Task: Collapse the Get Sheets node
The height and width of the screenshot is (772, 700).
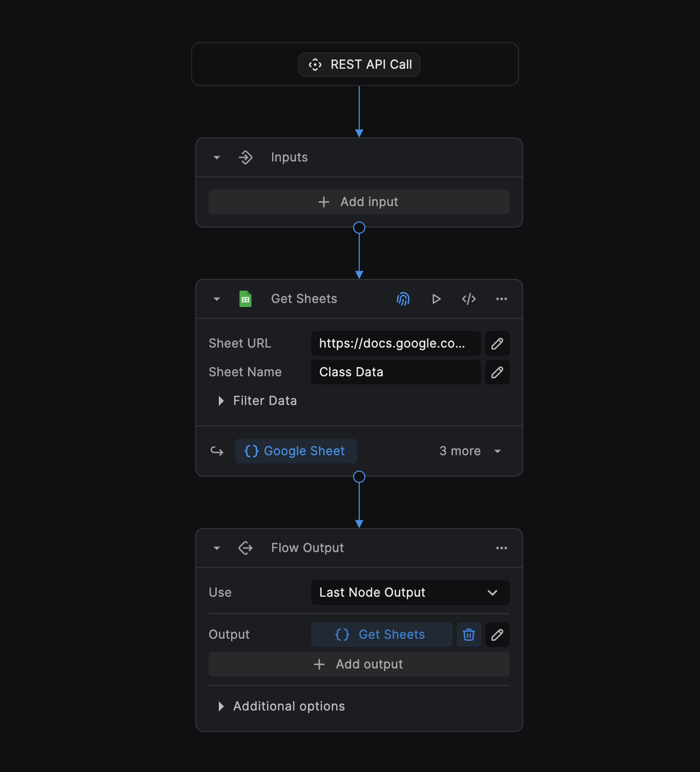Action: coord(217,299)
